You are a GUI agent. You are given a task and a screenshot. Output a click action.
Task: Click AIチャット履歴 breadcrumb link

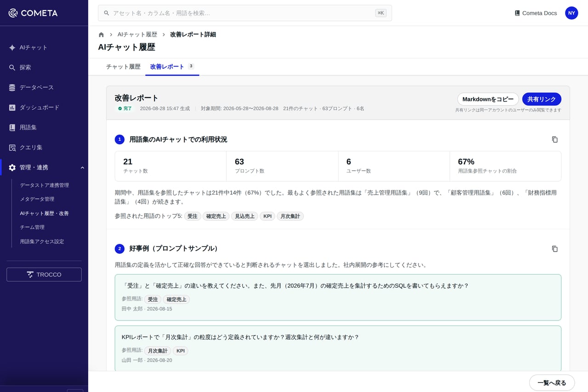click(137, 34)
